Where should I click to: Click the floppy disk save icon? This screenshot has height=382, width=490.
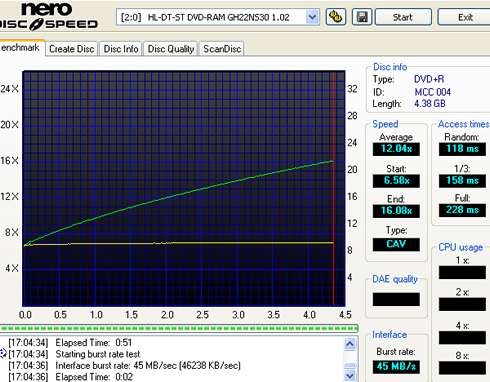362,17
